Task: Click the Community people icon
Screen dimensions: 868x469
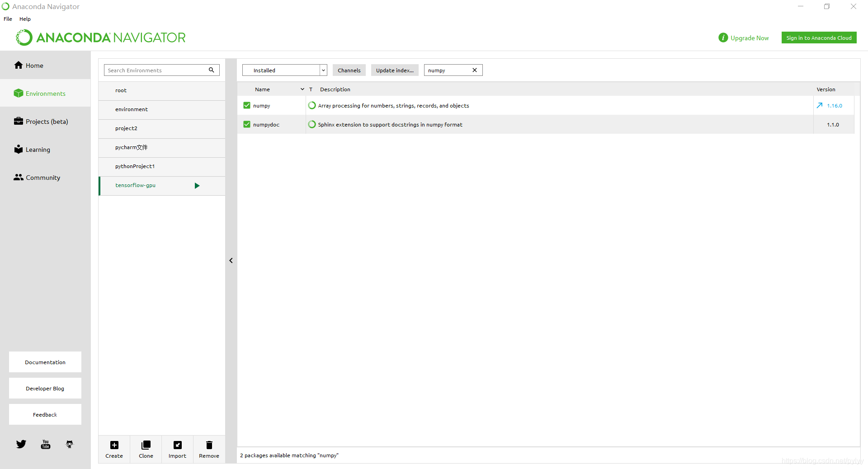Action: click(19, 177)
